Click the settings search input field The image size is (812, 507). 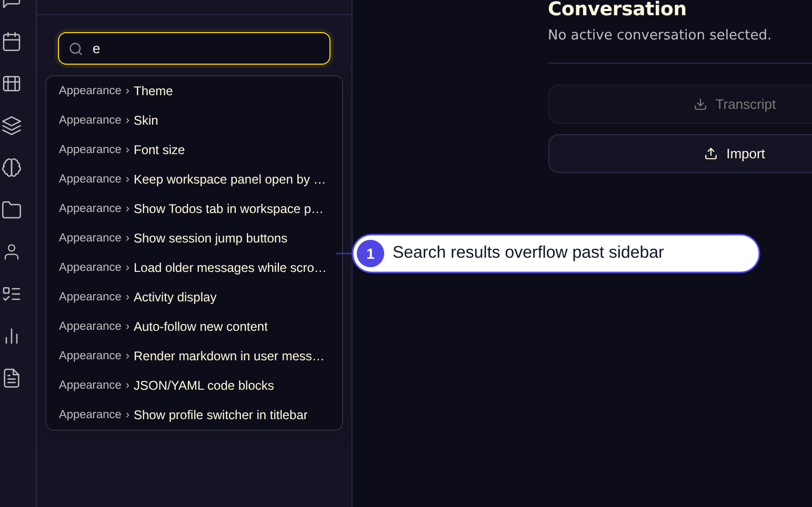194,48
